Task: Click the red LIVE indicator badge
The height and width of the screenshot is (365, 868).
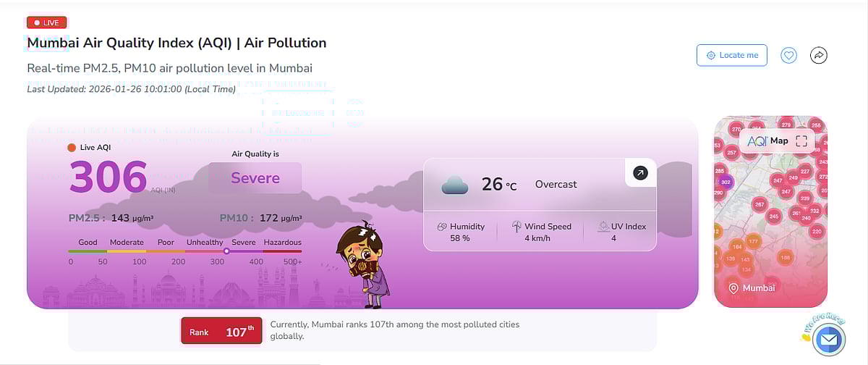Action: point(46,22)
